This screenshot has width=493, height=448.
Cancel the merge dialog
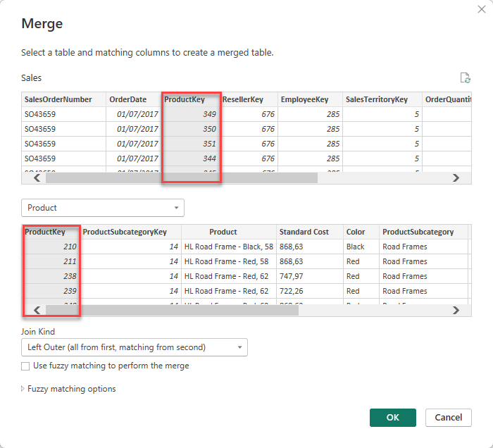pyautogui.click(x=448, y=418)
